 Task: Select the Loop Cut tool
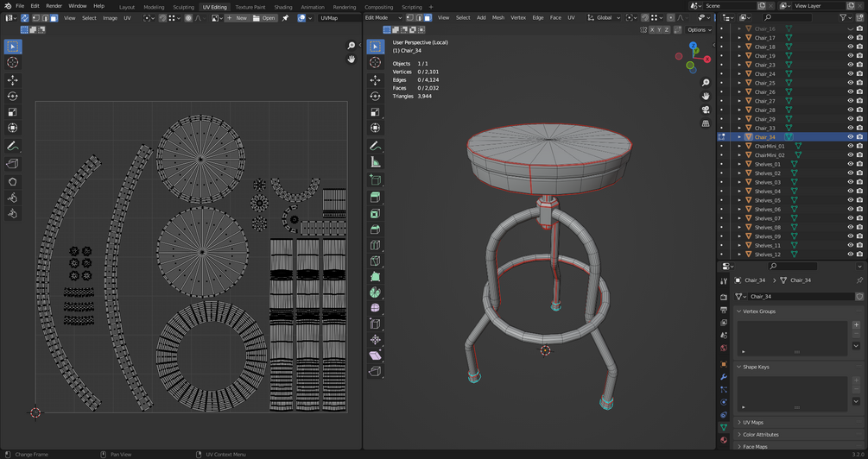[376, 245]
